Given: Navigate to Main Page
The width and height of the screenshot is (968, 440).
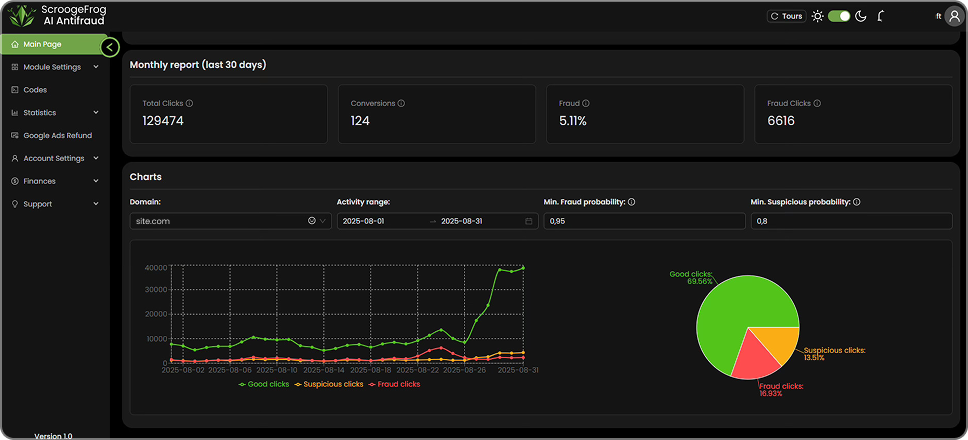Looking at the screenshot, I should point(42,44).
